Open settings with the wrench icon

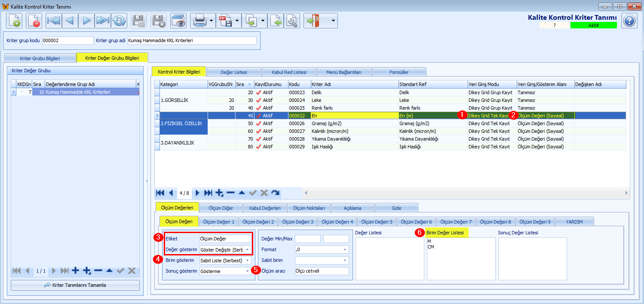[x=292, y=21]
